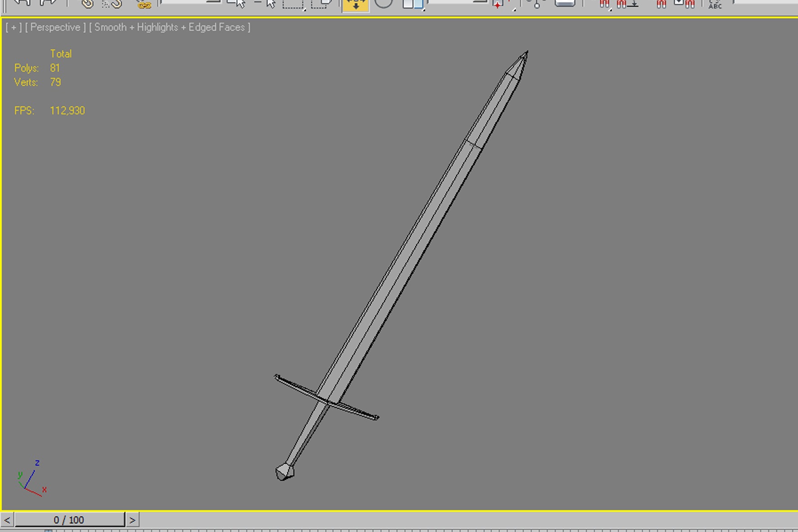Toggle Window/Crossing selection mode
The width and height of the screenshot is (798, 532).
tap(321, 4)
